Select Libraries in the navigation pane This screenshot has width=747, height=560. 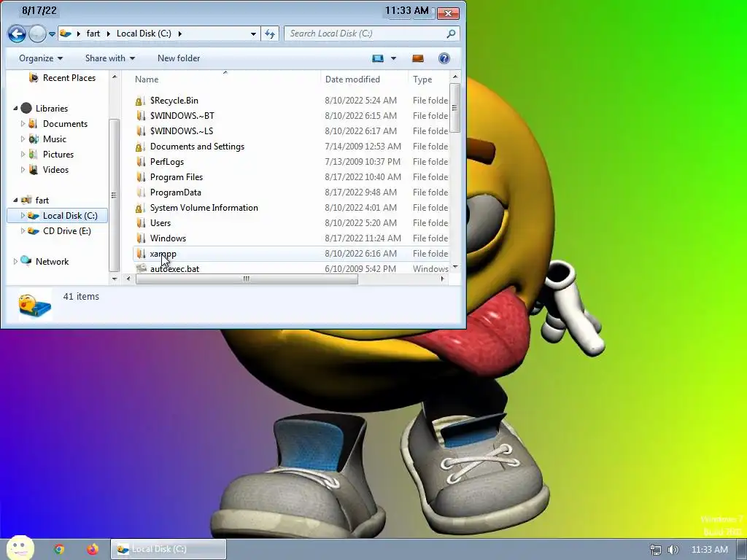click(52, 108)
